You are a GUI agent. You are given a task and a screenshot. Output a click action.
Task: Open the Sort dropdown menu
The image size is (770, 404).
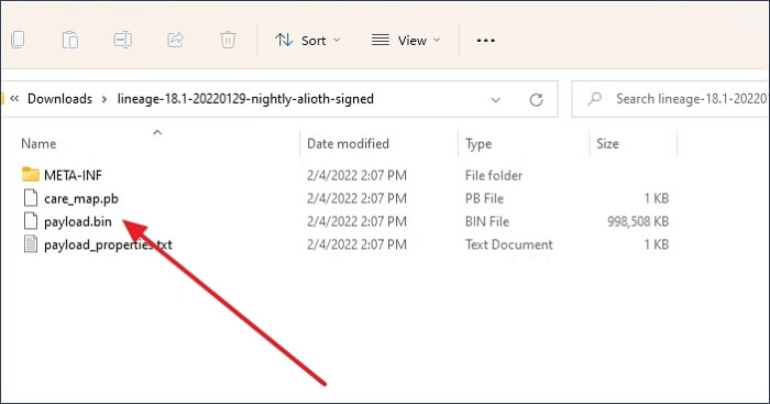307,40
